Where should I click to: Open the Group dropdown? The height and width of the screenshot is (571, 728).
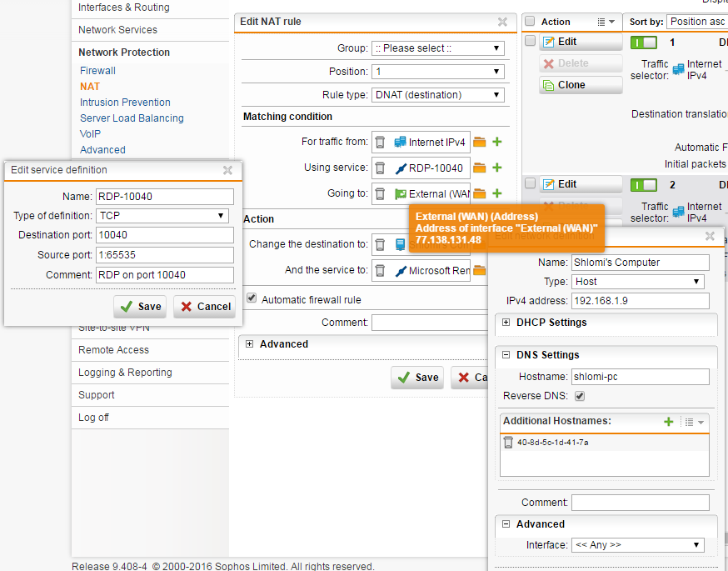click(438, 48)
